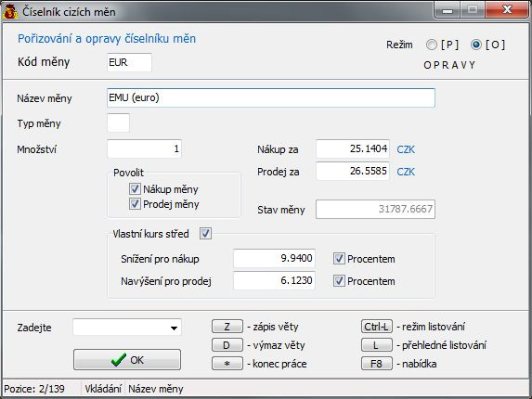Toggle the Vlastní kurs střed checkbox
This screenshot has width=532, height=399.
[205, 234]
